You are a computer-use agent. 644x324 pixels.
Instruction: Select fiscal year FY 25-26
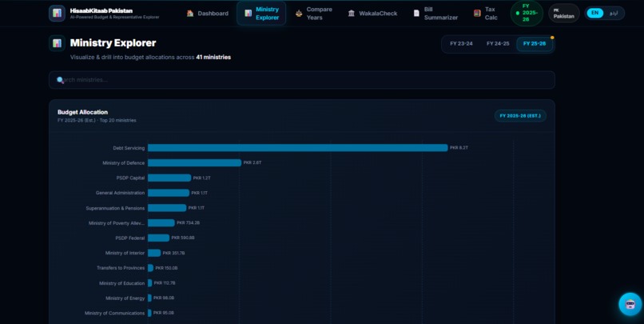point(535,43)
